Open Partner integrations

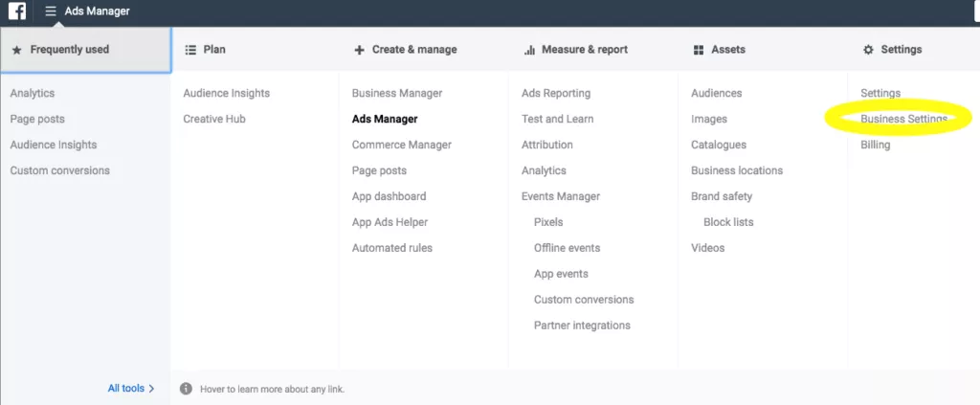tap(582, 325)
